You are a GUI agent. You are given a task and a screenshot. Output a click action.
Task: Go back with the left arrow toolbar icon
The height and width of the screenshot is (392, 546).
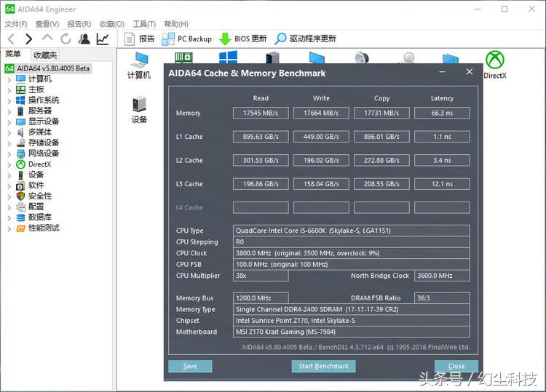pos(11,39)
